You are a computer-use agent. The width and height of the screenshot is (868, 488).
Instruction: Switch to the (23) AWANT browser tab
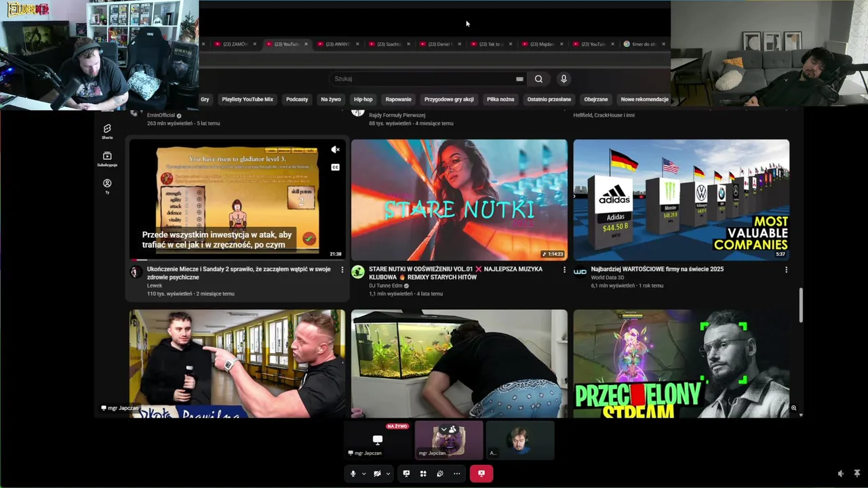point(338,44)
